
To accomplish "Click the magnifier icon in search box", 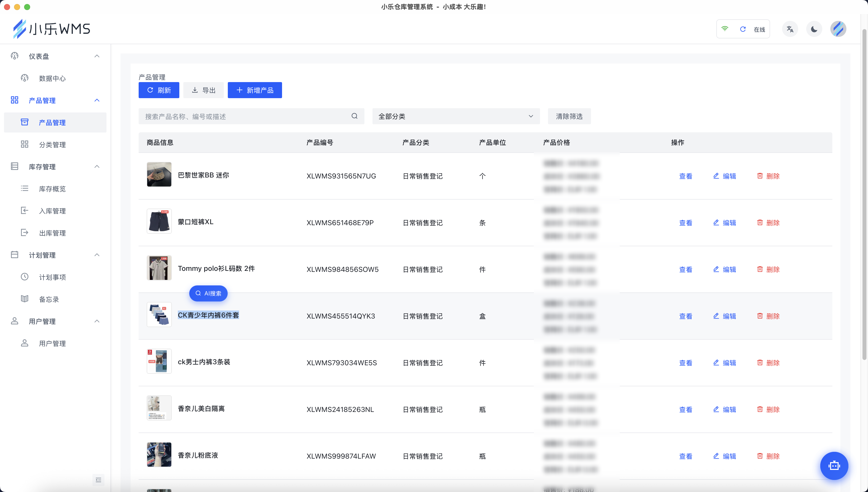I will click(x=354, y=116).
